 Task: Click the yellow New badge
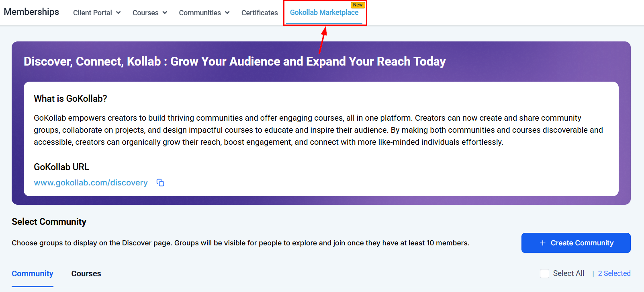point(358,5)
